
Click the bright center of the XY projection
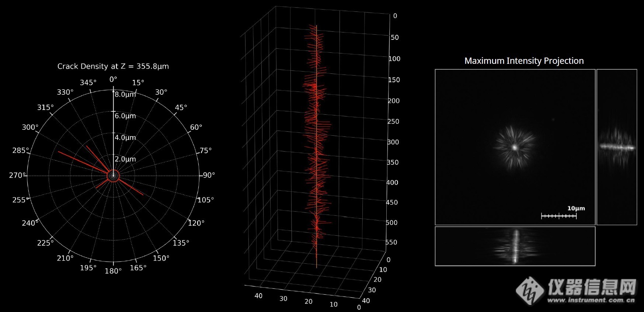pos(514,147)
